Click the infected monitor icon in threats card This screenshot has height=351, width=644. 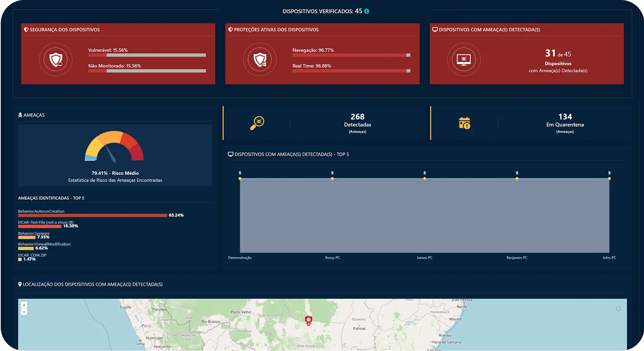(x=464, y=59)
